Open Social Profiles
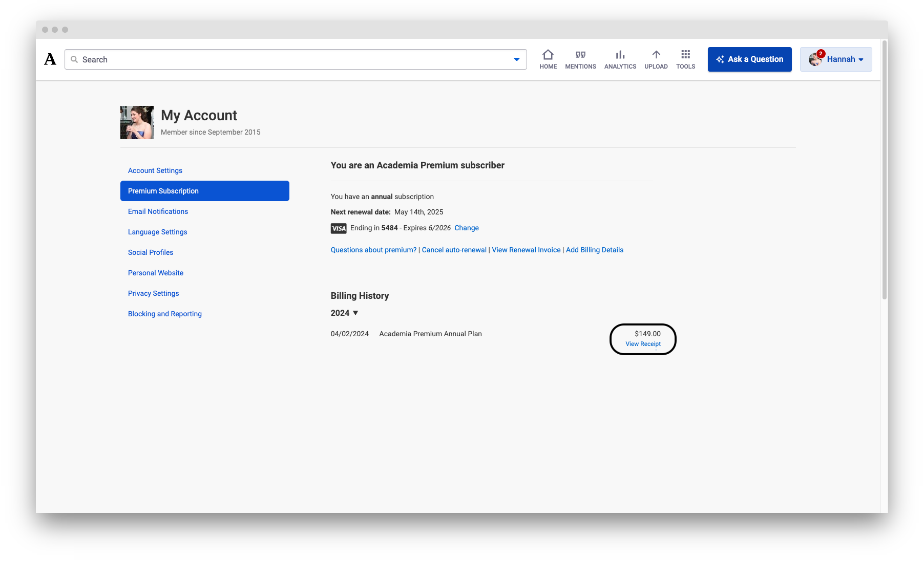The image size is (924, 564). pos(151,252)
